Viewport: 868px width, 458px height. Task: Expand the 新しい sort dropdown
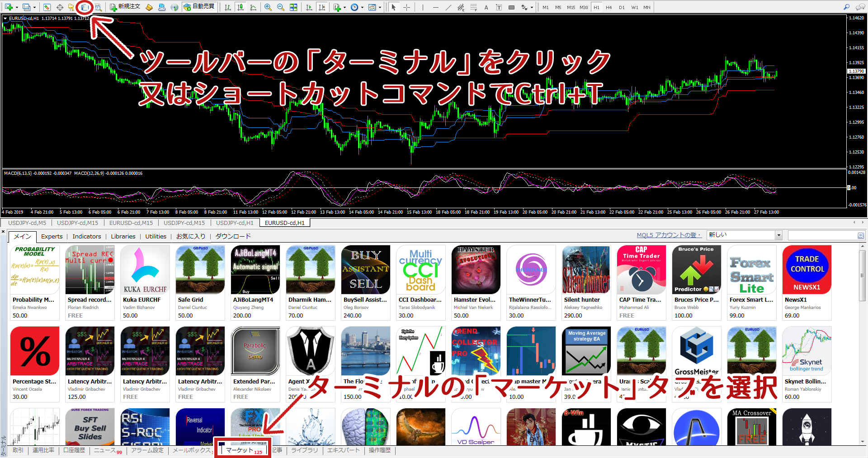[778, 235]
